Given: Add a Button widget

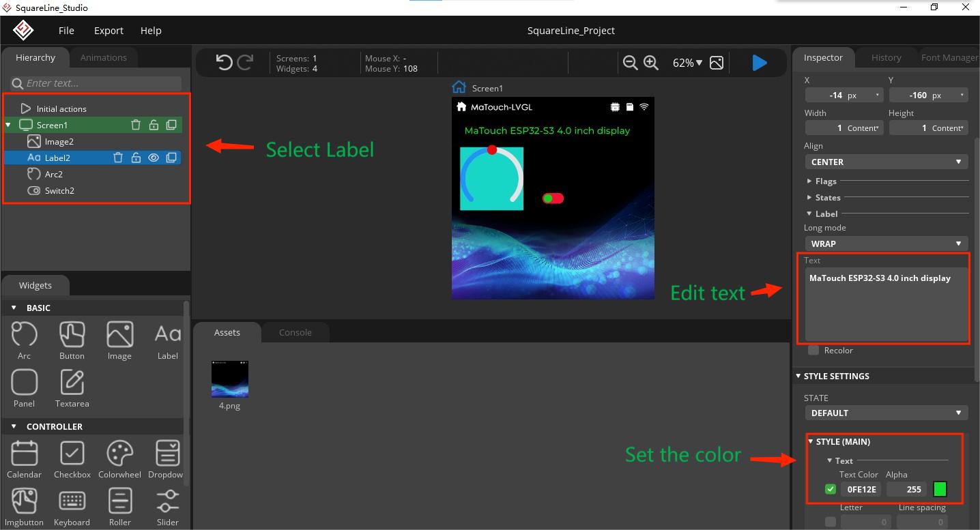Looking at the screenshot, I should tap(72, 340).
